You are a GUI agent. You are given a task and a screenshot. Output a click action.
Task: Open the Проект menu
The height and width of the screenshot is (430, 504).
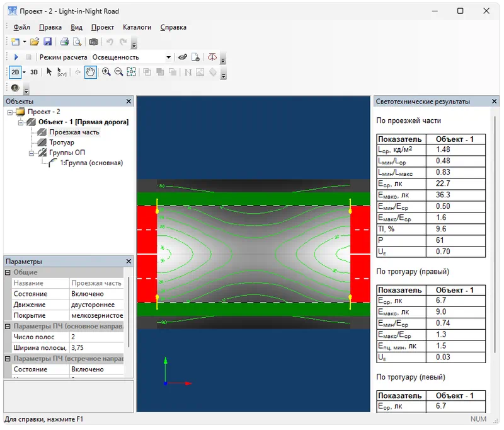(x=103, y=27)
